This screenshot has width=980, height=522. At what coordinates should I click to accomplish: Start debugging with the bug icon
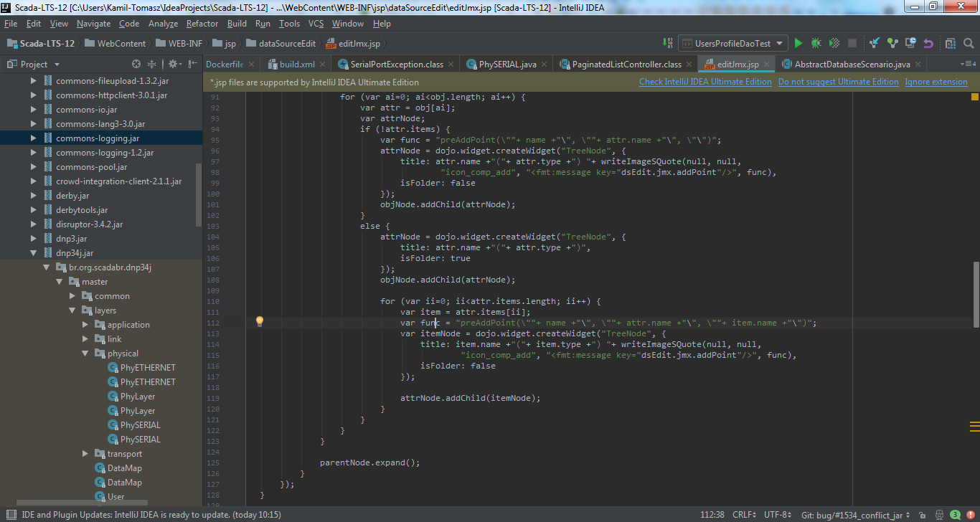(816, 43)
